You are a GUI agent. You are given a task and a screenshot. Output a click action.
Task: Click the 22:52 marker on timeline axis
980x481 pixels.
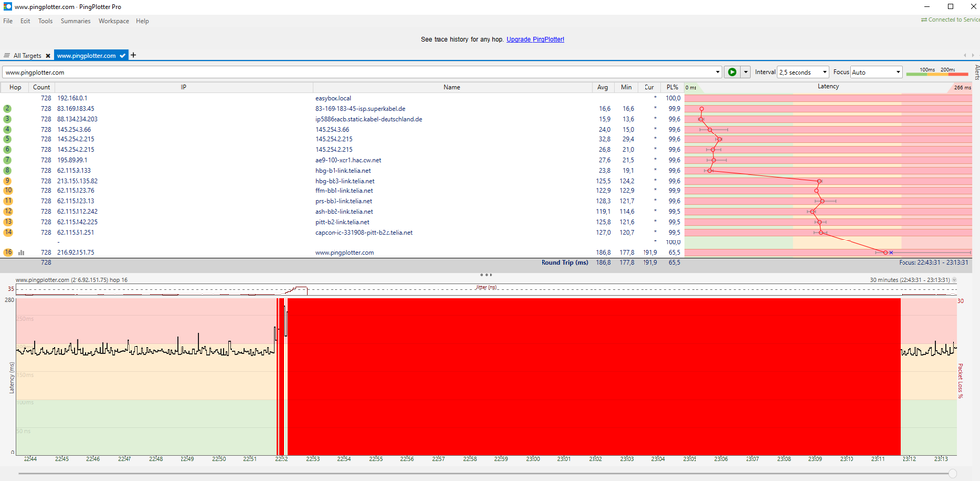point(282,459)
